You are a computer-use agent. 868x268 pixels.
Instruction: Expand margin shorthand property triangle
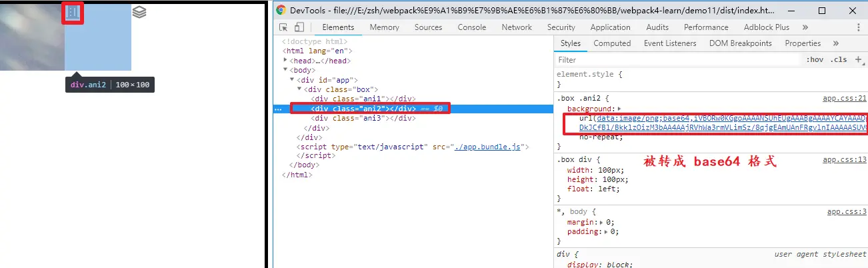(602, 222)
